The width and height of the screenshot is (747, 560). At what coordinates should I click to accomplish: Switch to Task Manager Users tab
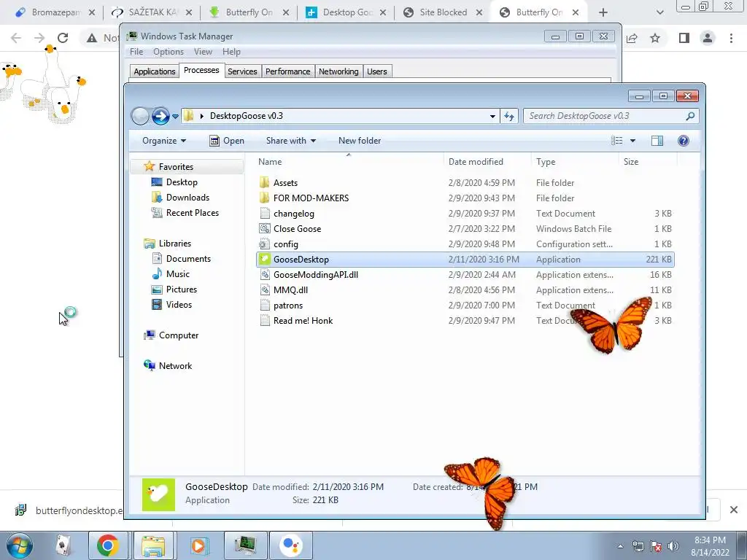point(377,71)
